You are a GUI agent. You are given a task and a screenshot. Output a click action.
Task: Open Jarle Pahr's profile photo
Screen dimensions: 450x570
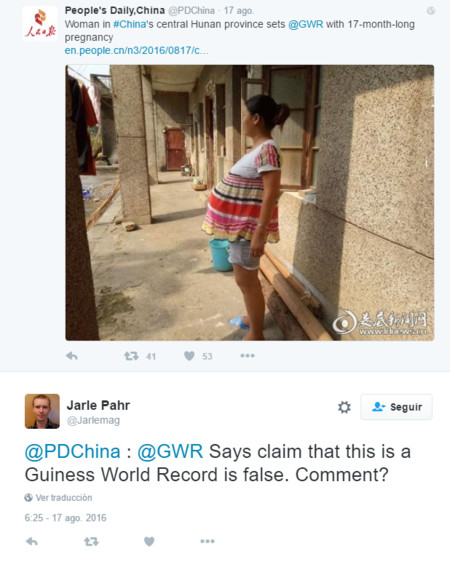point(42,411)
